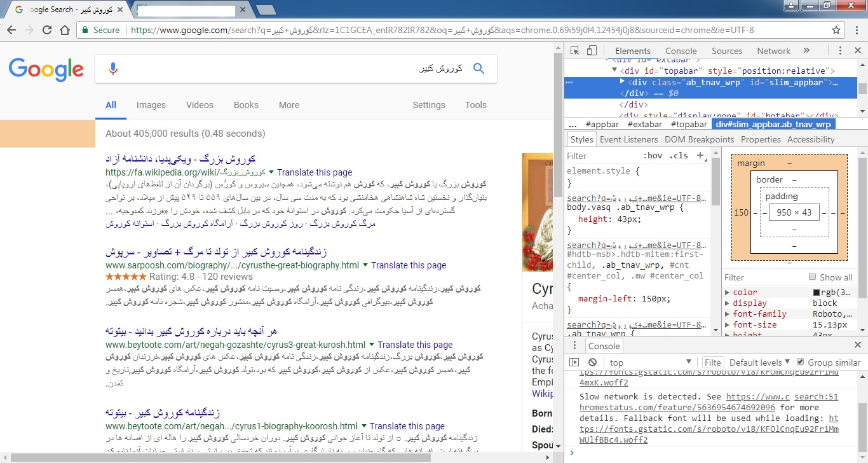Viewport: 868px width, 463px height.
Task: Switch to Videos search results
Action: (200, 105)
